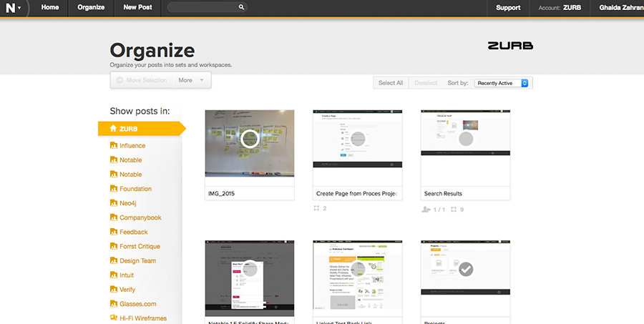Screen dimensions: 644x324
Task: Click the Hi-Fi Wireframes set icon
Action: [114, 318]
